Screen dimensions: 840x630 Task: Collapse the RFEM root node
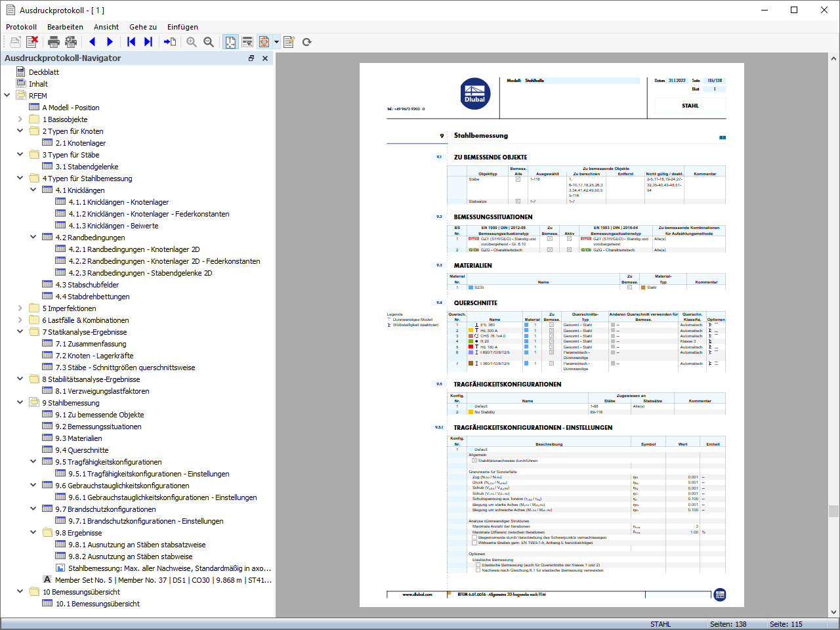coord(7,95)
